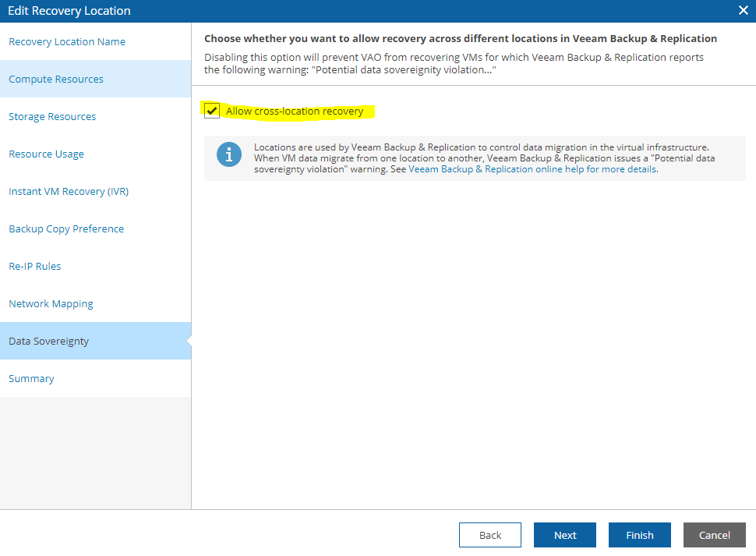
Task: Click the blue information icon
Action: pyautogui.click(x=229, y=154)
